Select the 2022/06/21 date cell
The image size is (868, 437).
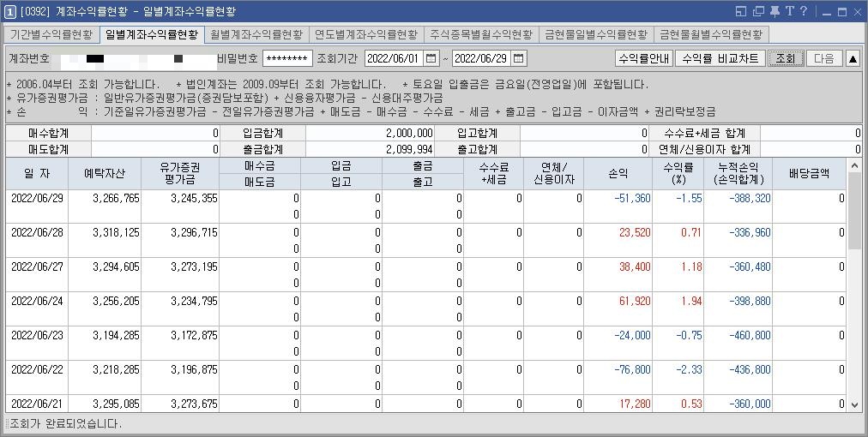pyautogui.click(x=37, y=404)
